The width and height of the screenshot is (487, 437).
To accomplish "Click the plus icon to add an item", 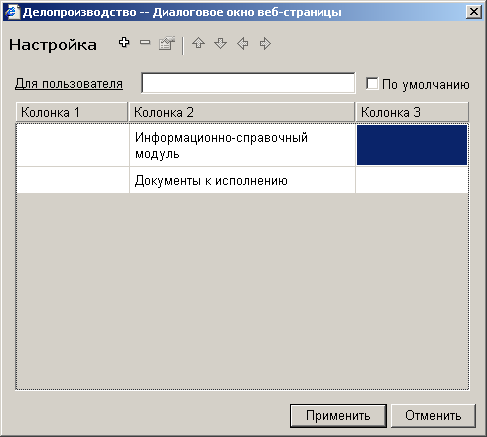I will coord(124,43).
